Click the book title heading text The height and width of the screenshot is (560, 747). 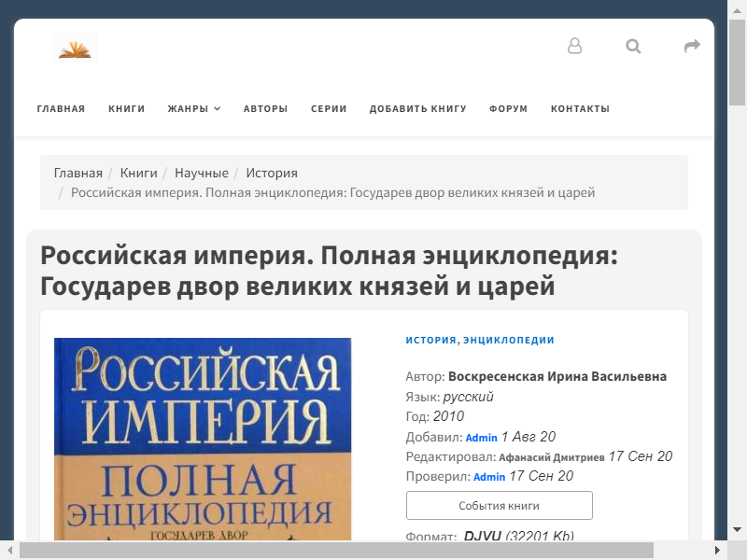coord(329,271)
